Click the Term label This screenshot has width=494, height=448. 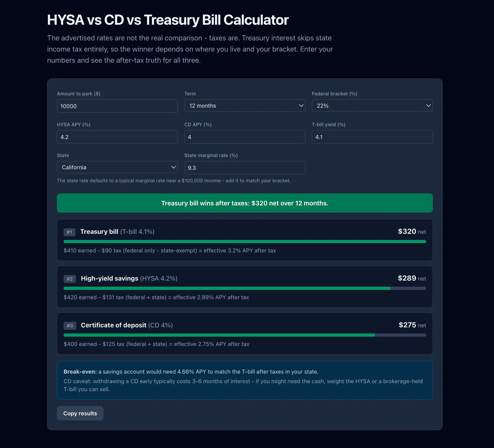tap(190, 94)
